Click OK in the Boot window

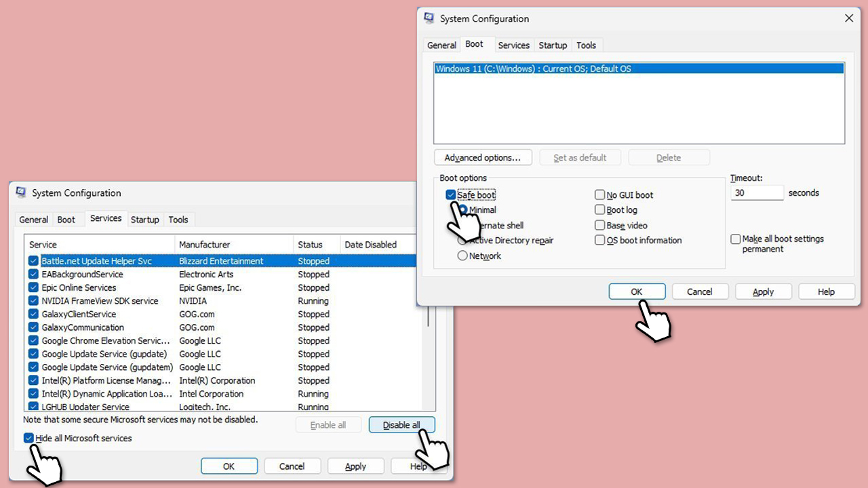(x=637, y=292)
